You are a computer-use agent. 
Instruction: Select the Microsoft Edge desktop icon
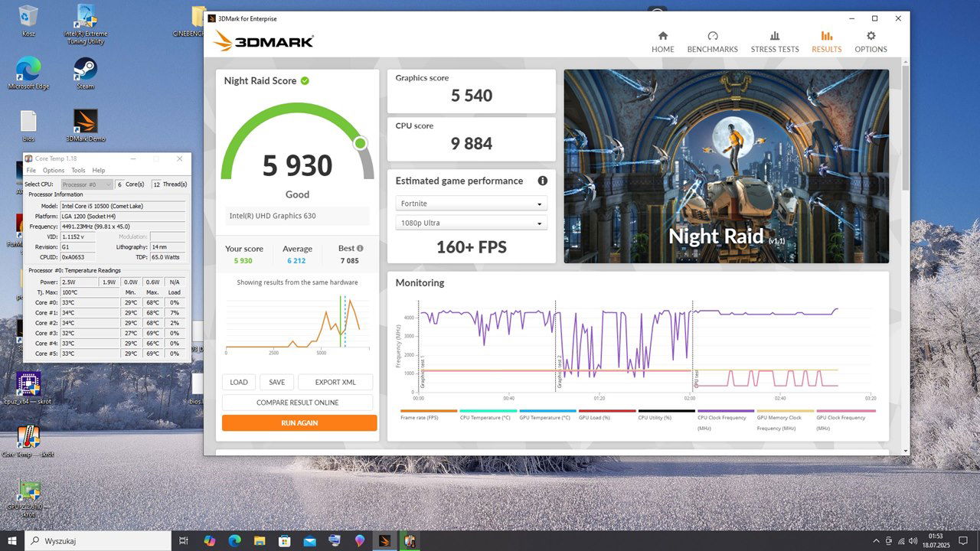pos(28,73)
